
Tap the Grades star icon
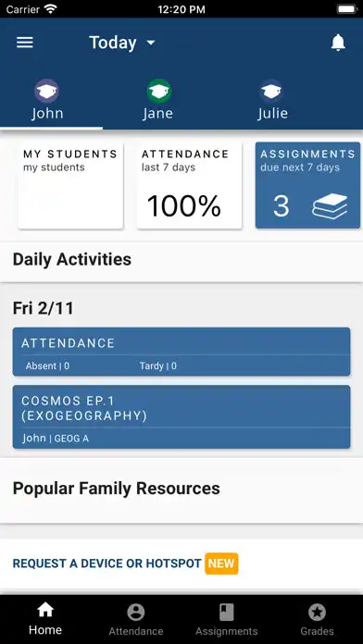[317, 613]
